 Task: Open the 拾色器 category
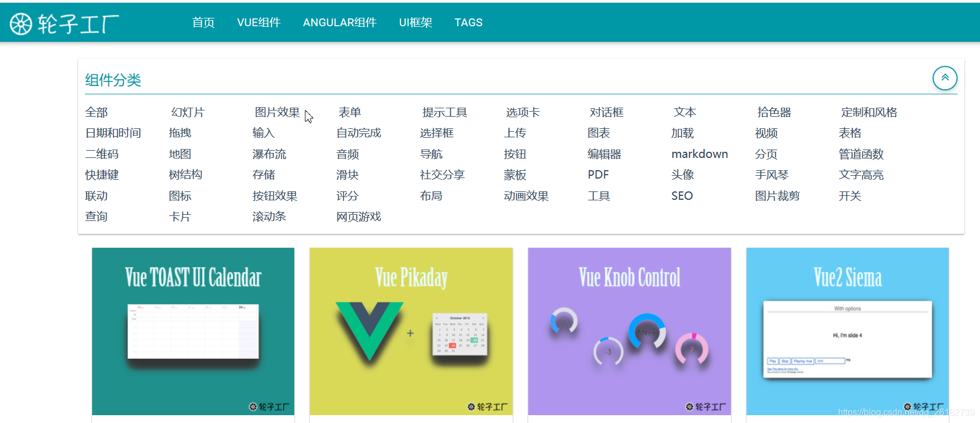tap(774, 112)
